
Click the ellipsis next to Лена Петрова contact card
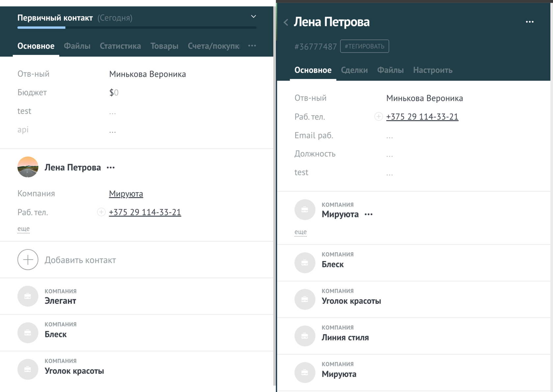point(111,167)
